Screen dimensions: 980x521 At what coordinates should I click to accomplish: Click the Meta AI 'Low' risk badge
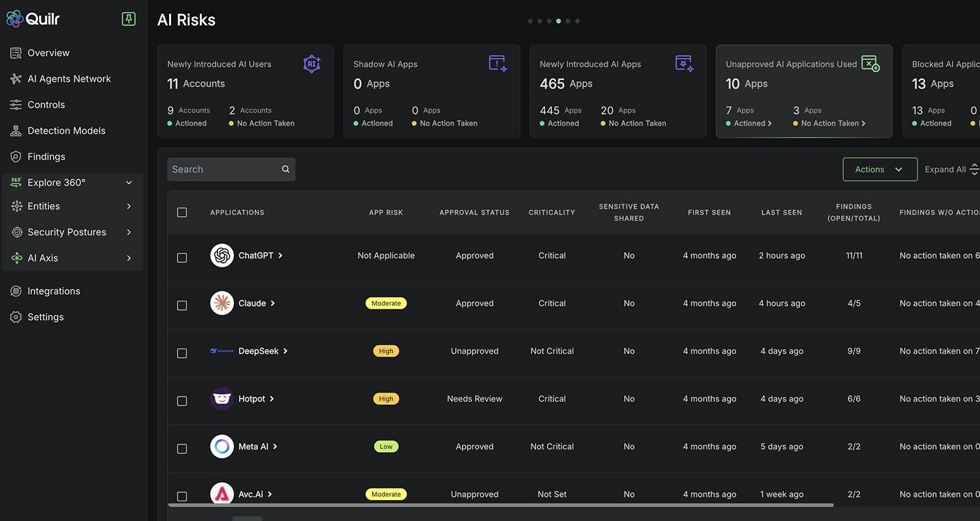tap(386, 446)
